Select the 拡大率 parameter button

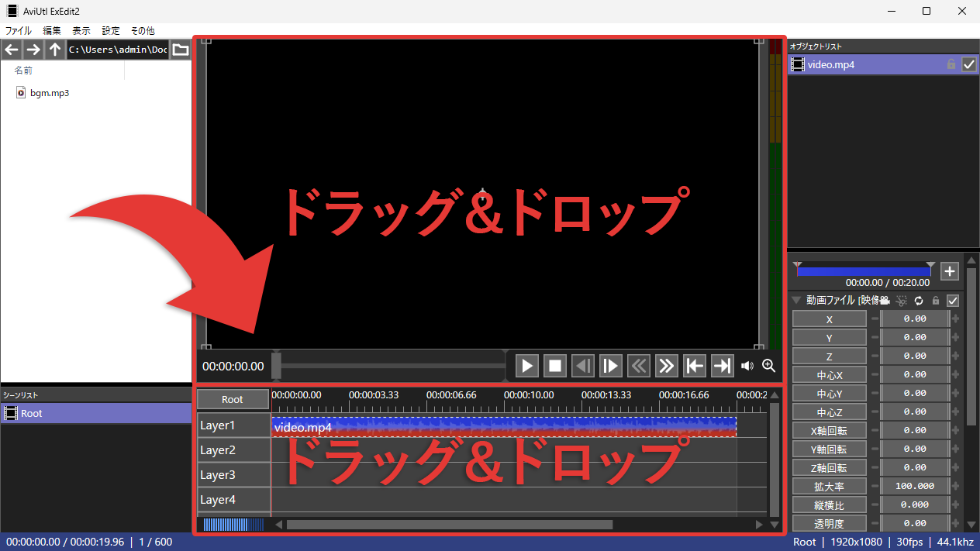829,486
